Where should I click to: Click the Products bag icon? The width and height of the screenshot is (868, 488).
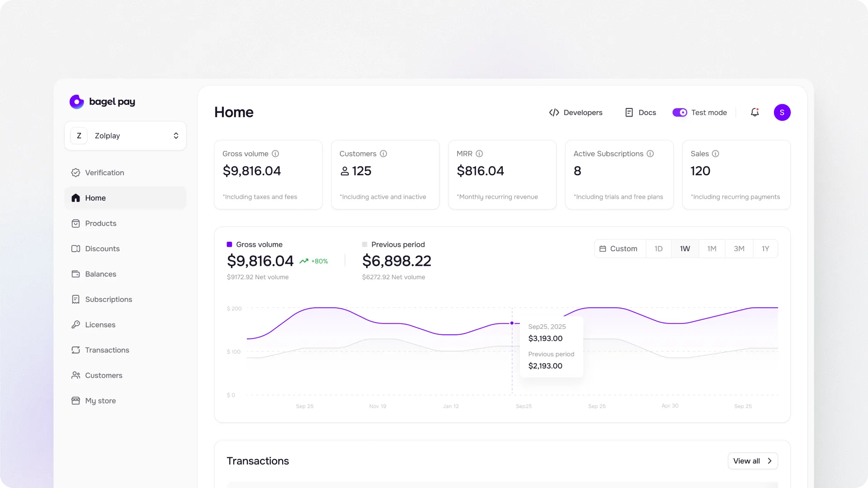[x=75, y=223]
